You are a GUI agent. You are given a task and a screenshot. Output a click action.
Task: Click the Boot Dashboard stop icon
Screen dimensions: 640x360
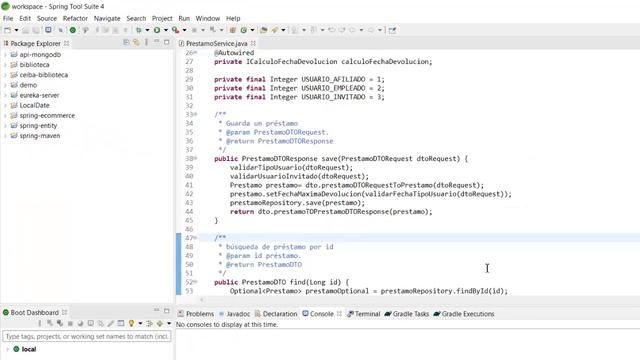[70, 323]
